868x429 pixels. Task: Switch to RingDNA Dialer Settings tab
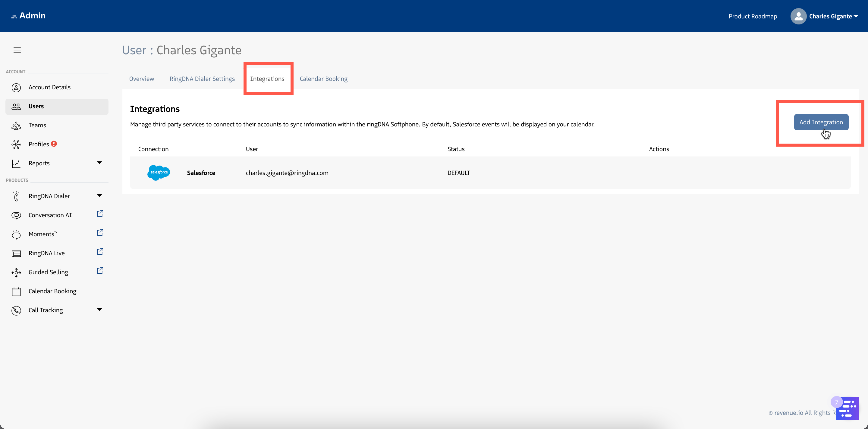pos(202,78)
